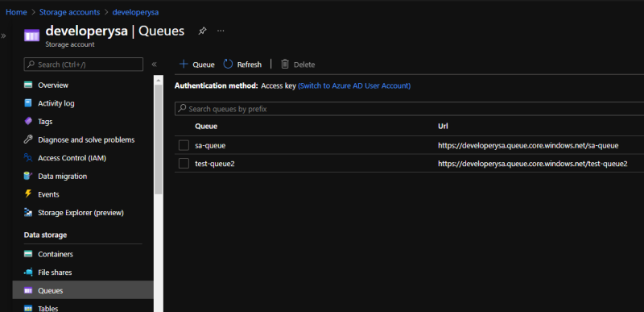Image resolution: width=644 pixels, height=312 pixels.
Task: Click the Delete button label
Action: [304, 64]
